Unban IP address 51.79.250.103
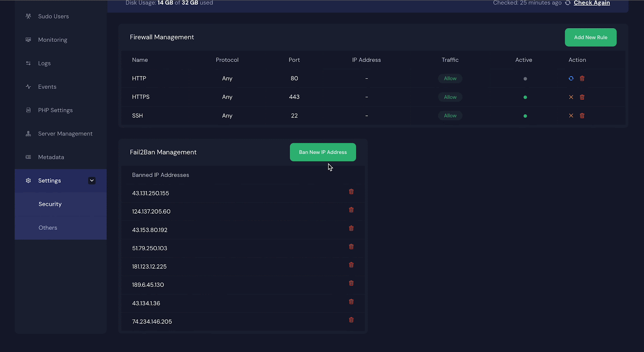The width and height of the screenshot is (644, 352). tap(351, 247)
